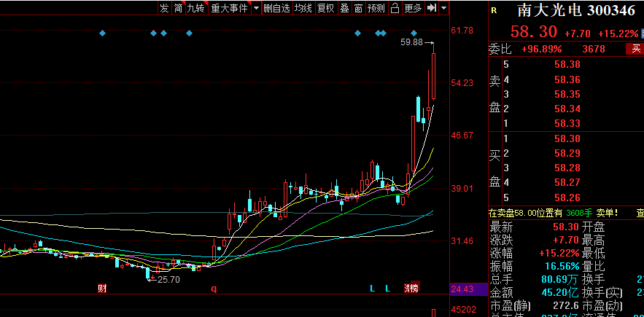Toggle the 九转 indicator

[195, 8]
